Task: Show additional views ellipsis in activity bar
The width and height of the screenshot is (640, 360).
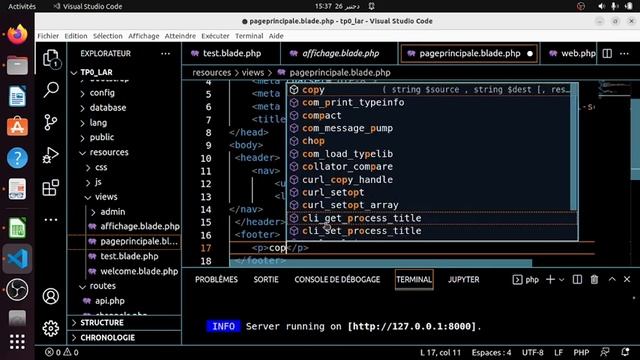Action: pos(51,220)
